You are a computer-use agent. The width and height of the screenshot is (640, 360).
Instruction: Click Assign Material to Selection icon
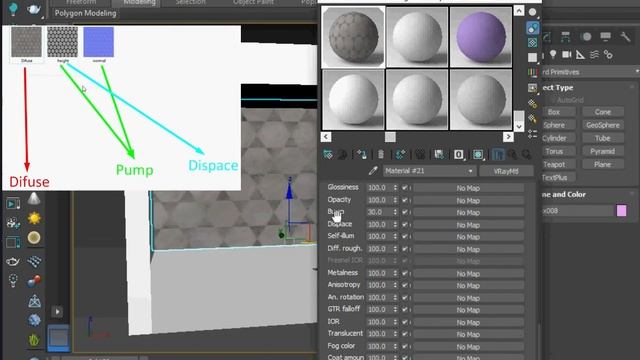(x=361, y=154)
